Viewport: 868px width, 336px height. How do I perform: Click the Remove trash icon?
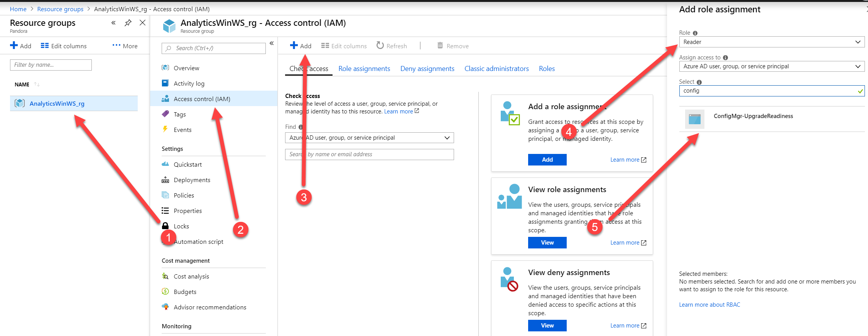pos(440,46)
